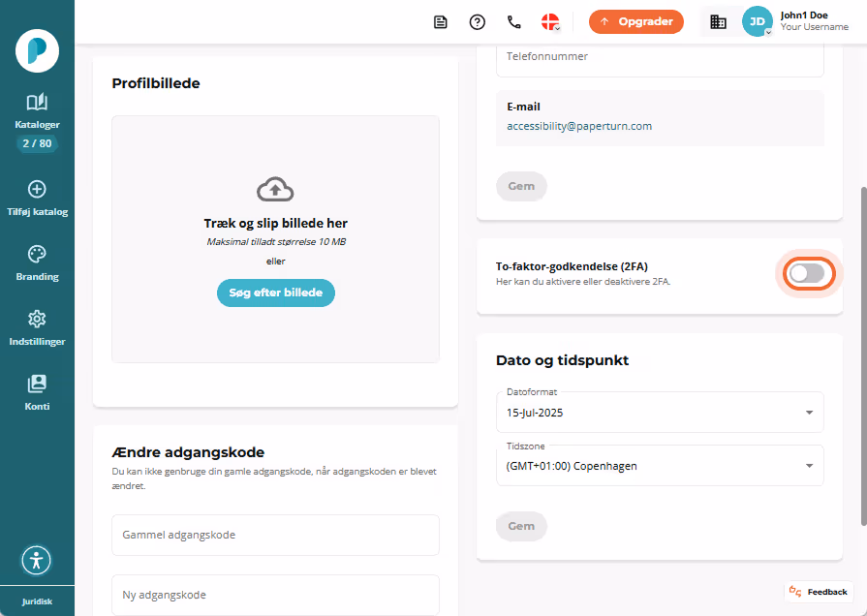Click the Gammel adgangskode field

pyautogui.click(x=275, y=536)
